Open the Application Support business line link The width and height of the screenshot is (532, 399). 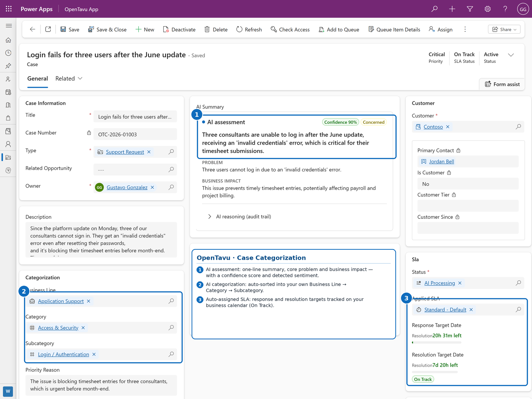click(x=61, y=301)
